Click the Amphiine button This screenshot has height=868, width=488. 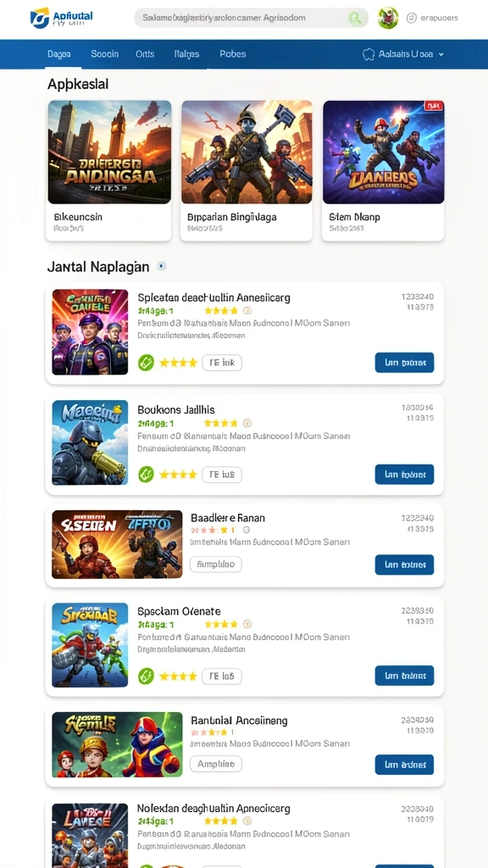pos(216,764)
